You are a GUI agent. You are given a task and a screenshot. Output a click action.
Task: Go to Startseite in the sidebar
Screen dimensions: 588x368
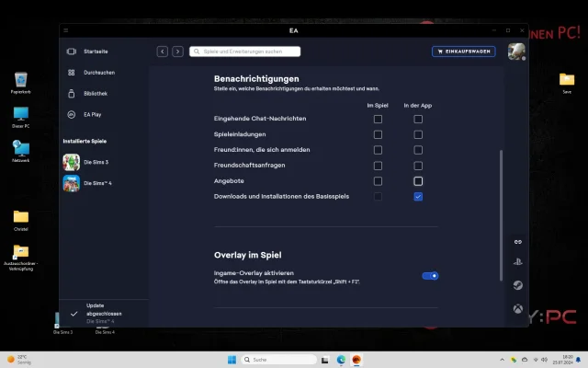point(96,52)
